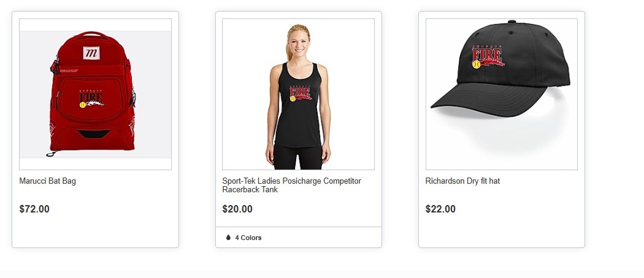Open the Marucci Bat Bag product image
Image resolution: width=644 pixels, height=278 pixels.
coord(95,94)
